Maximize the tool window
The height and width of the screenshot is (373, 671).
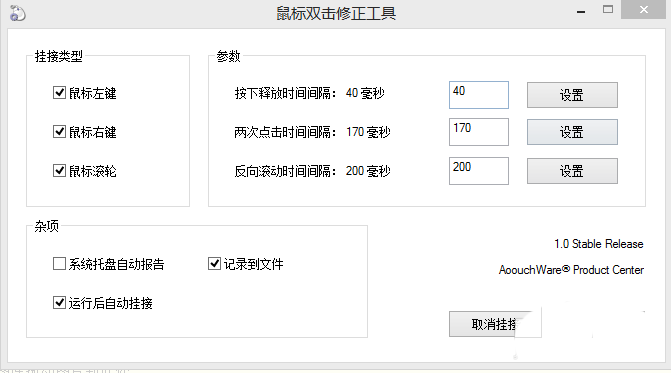pyautogui.click(x=608, y=9)
